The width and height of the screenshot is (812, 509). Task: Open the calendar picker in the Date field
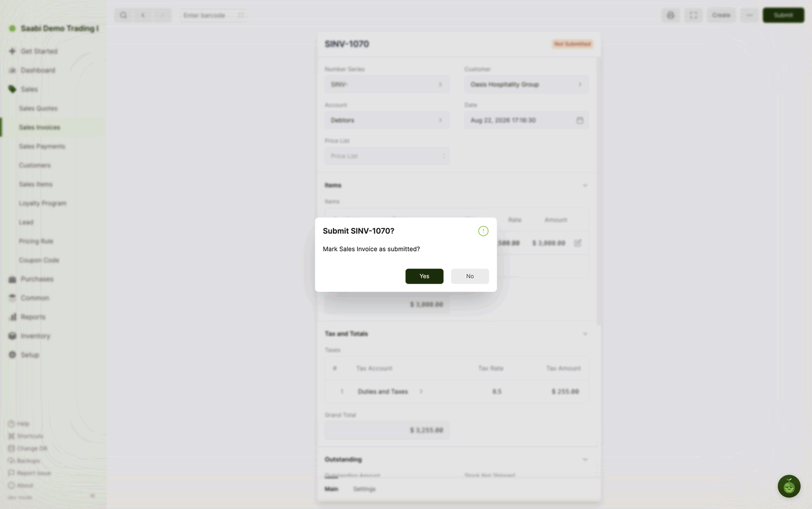coord(579,120)
